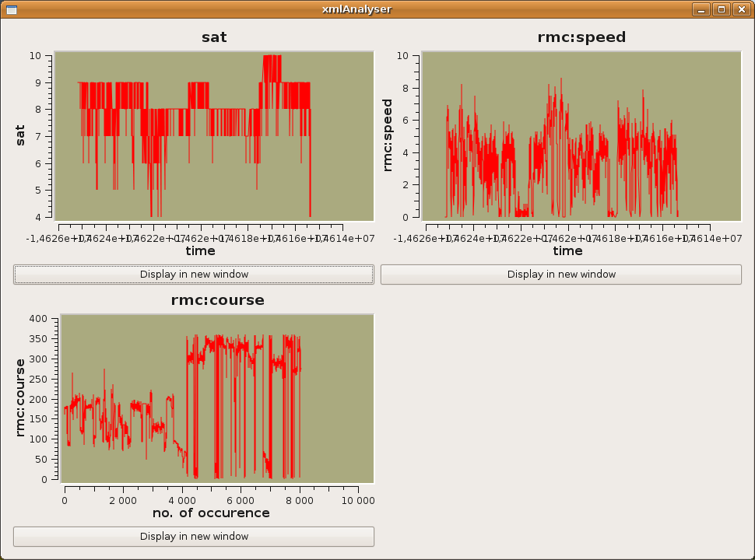
Task: Click 'time' axis label under sat plot
Action: [x=200, y=250]
